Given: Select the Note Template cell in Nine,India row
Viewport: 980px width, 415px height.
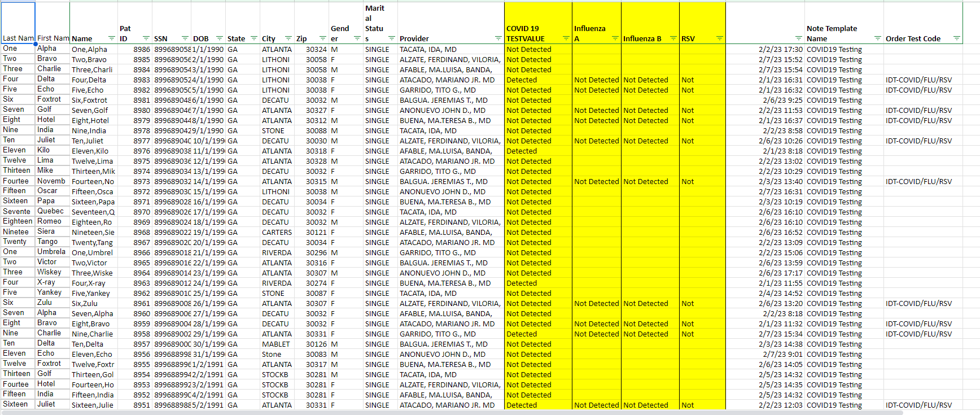Looking at the screenshot, I should [x=844, y=130].
